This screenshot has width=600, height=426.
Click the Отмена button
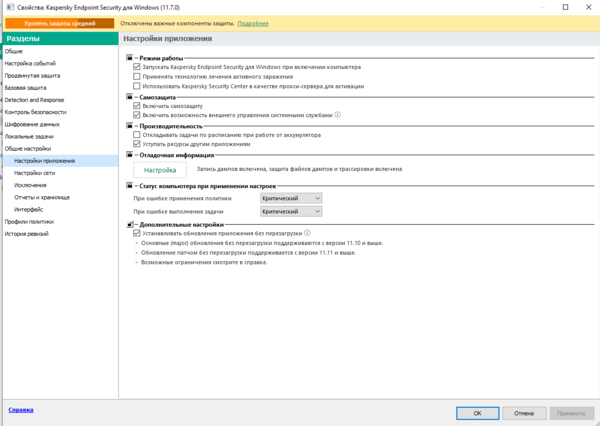click(x=524, y=413)
